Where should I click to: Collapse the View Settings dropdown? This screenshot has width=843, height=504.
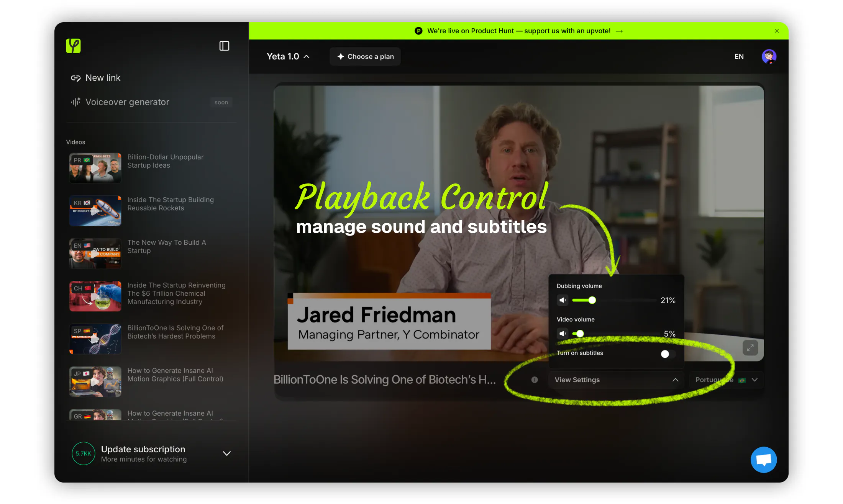(x=616, y=380)
